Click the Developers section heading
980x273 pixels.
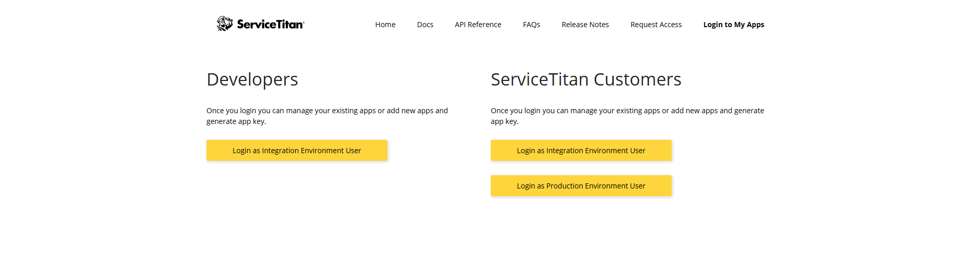(x=252, y=79)
